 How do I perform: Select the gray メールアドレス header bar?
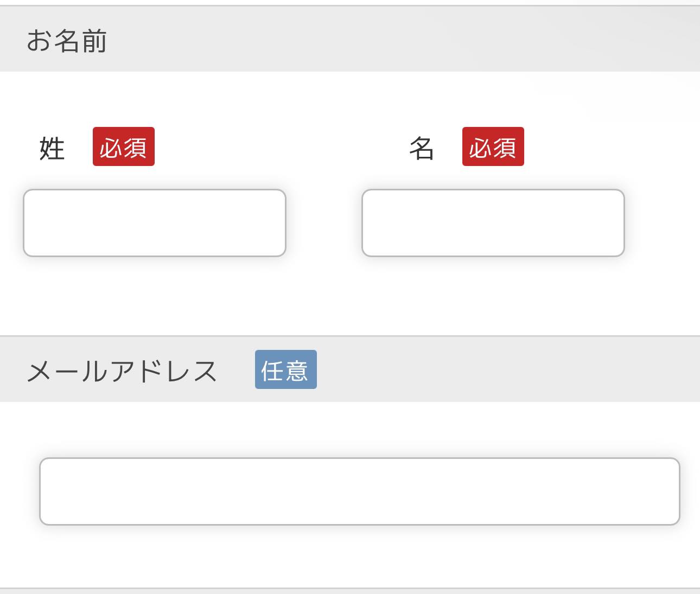click(350, 369)
